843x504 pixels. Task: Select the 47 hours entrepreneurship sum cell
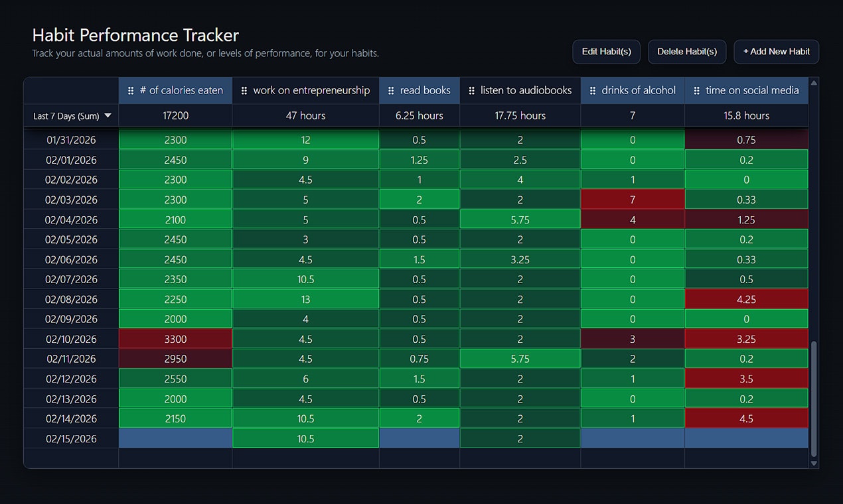[x=305, y=115]
